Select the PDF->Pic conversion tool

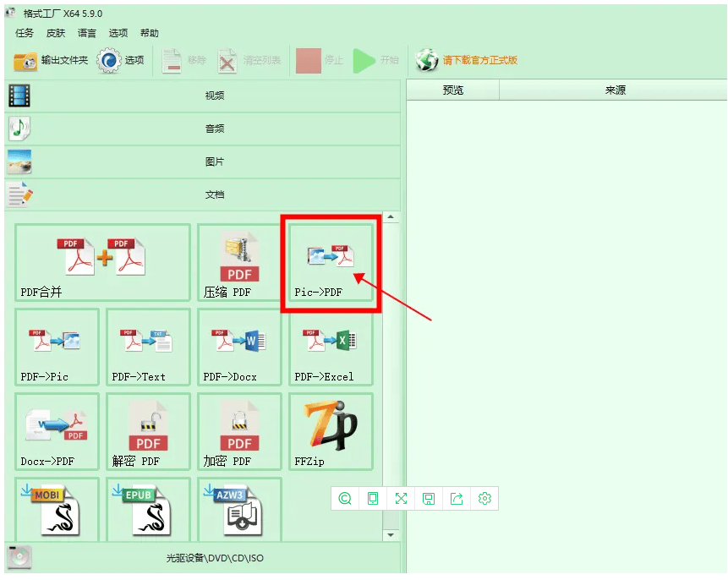click(x=57, y=347)
